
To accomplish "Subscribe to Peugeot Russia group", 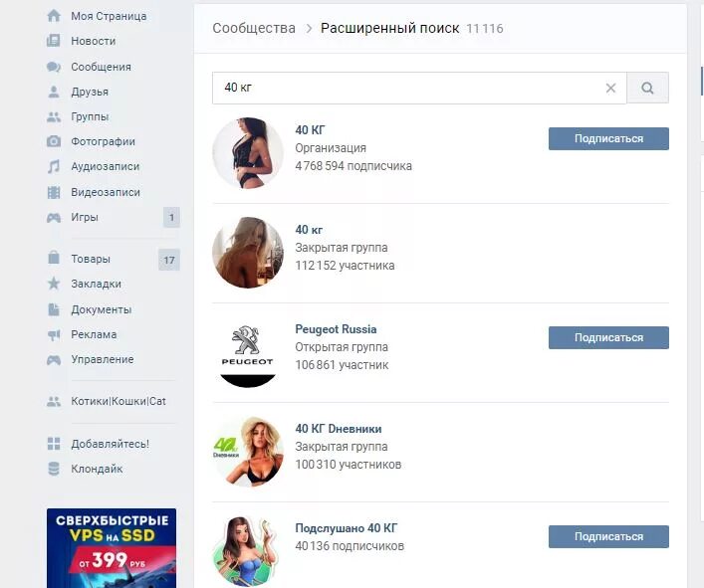I will 608,337.
